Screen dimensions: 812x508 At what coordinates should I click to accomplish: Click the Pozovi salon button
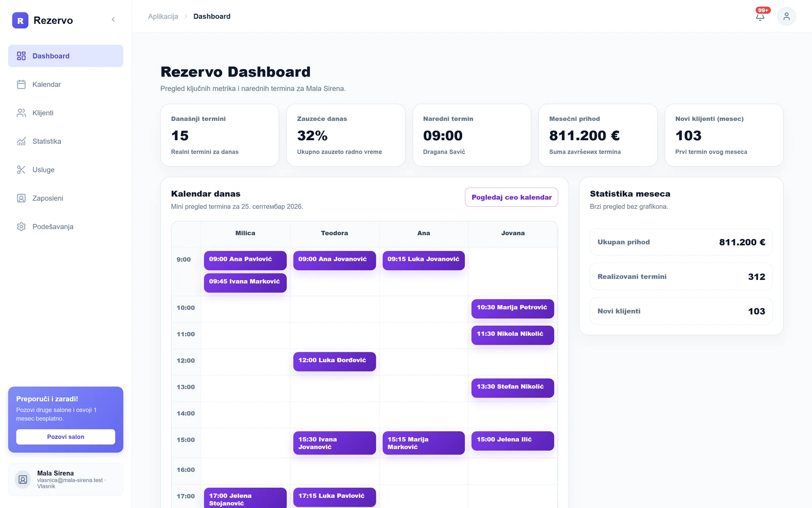pyautogui.click(x=65, y=437)
